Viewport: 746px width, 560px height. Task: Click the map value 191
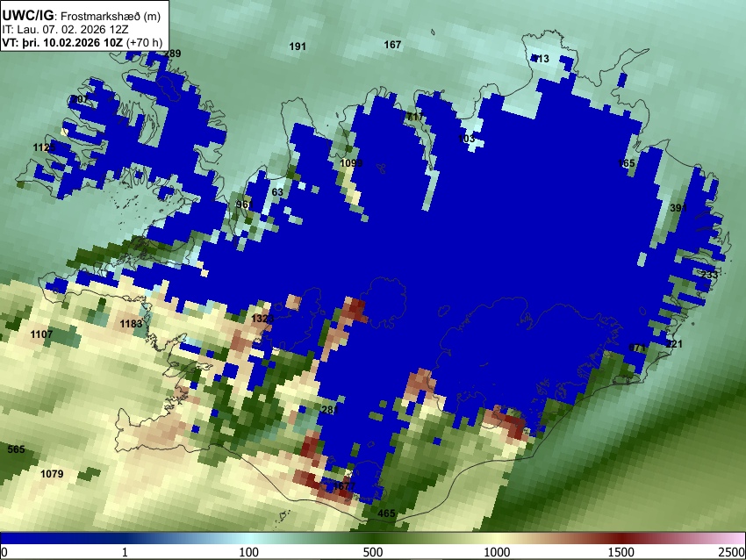point(298,47)
